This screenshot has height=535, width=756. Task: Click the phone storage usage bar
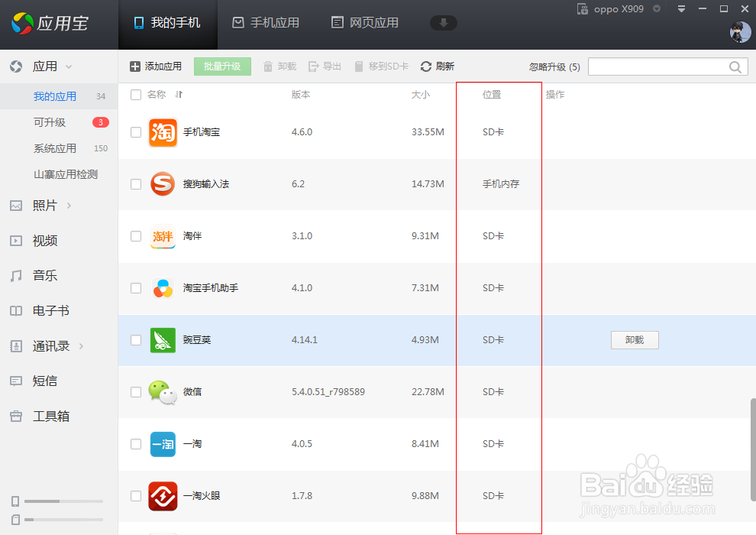(63, 501)
